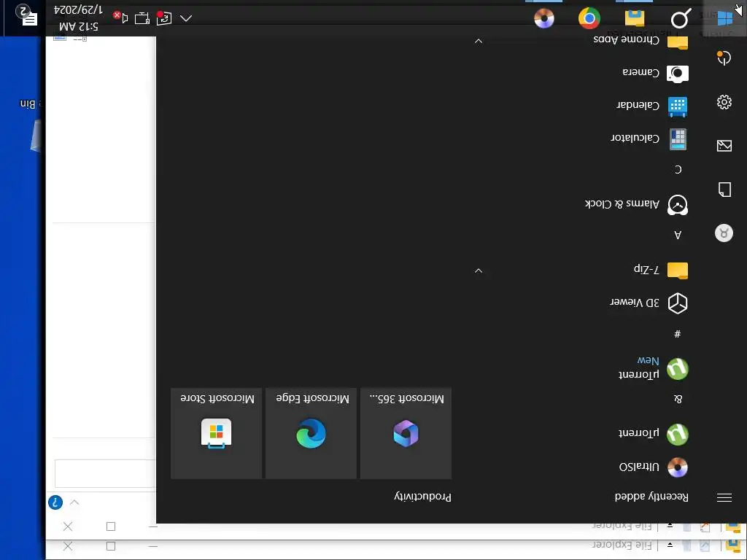Launch Google Chrome from the taskbar
This screenshot has width=747, height=560.
(589, 18)
